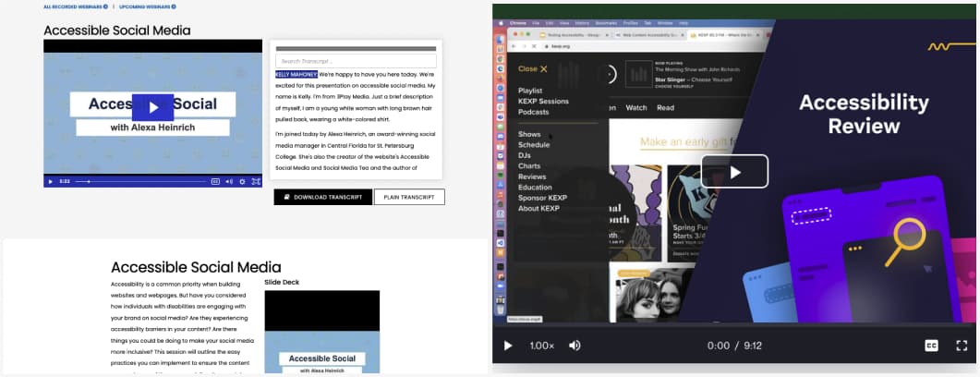Expand the Accessibility Review video to fullscreen
The height and width of the screenshot is (377, 980).
point(961,346)
